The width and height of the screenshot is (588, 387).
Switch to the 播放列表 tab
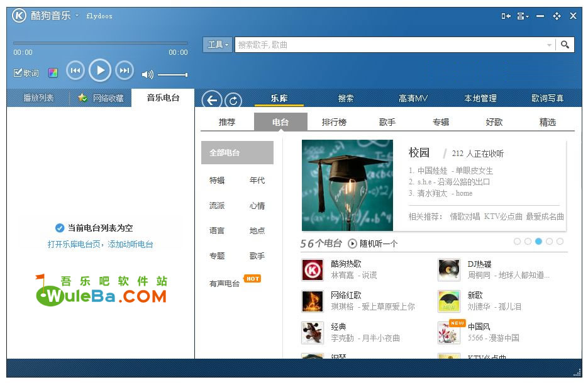(38, 98)
